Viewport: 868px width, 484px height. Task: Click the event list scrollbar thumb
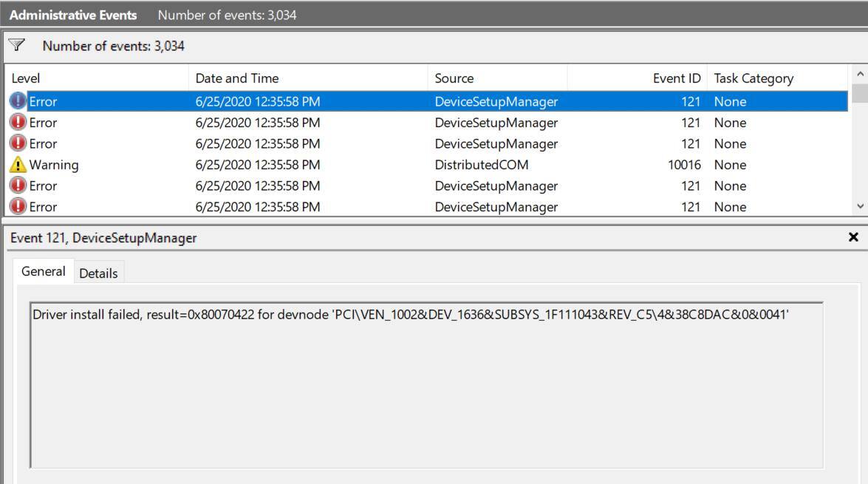pos(859,93)
